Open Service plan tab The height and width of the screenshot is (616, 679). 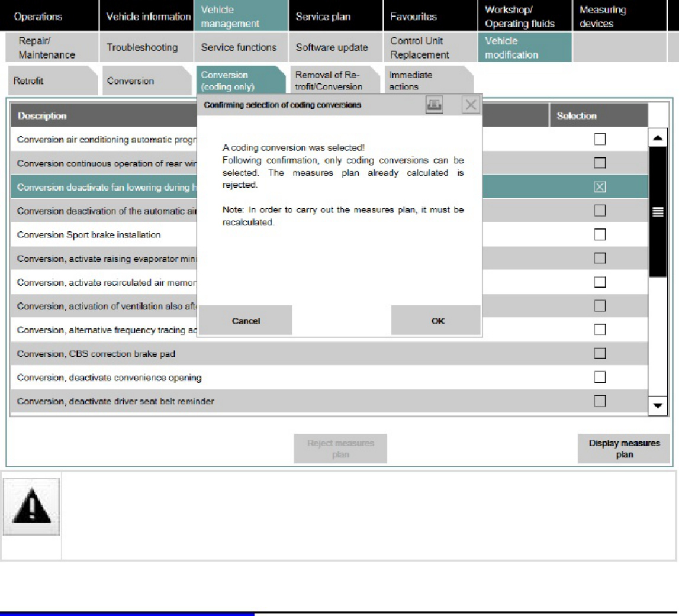coord(336,16)
